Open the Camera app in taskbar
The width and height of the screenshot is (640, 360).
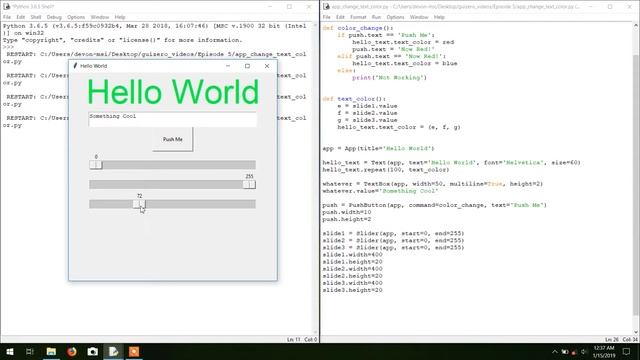click(93, 351)
